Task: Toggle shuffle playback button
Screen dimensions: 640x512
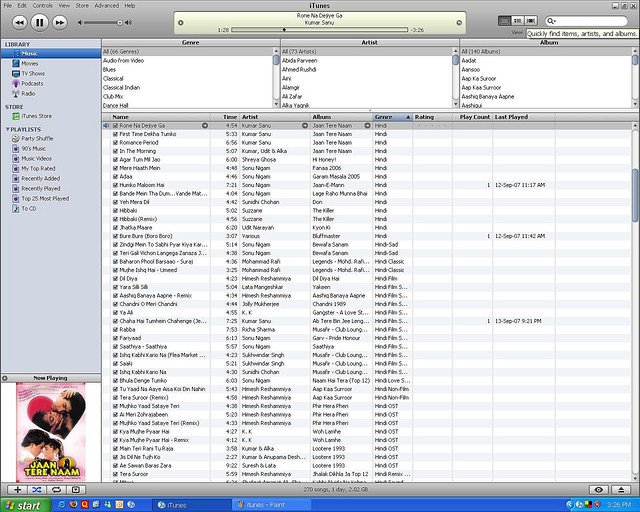Action: point(37,490)
